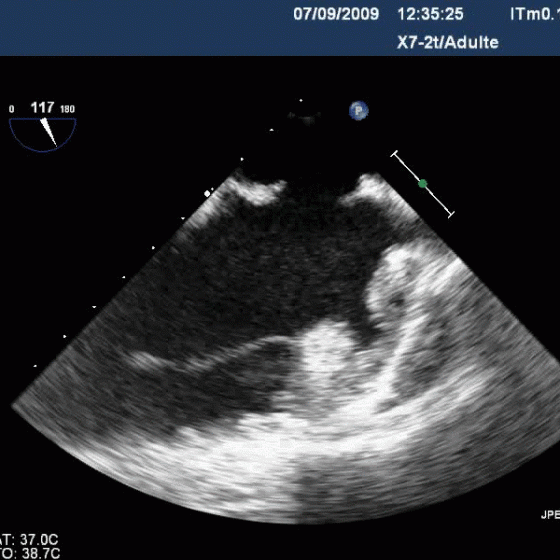Click the blue semicircle rotation angle dial
The image size is (560, 560).
pyautogui.click(x=42, y=135)
